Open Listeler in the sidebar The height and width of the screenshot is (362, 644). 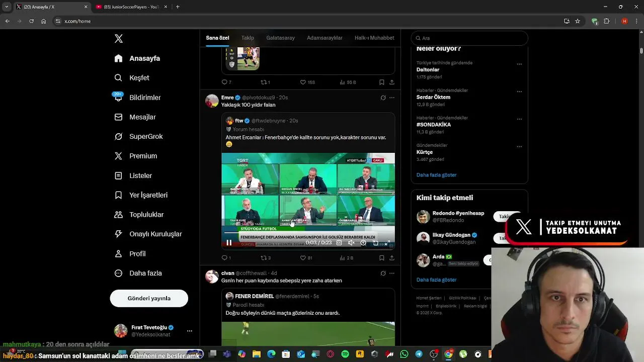point(133,176)
